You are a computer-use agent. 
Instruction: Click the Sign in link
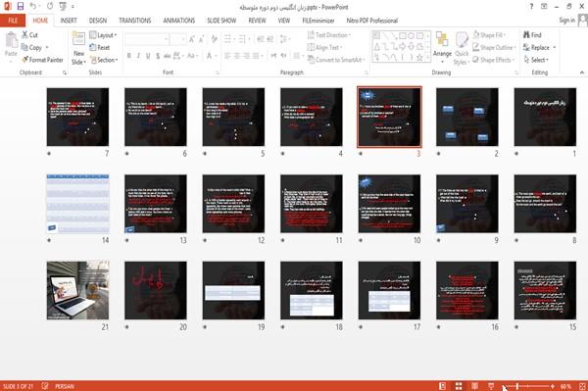566,21
